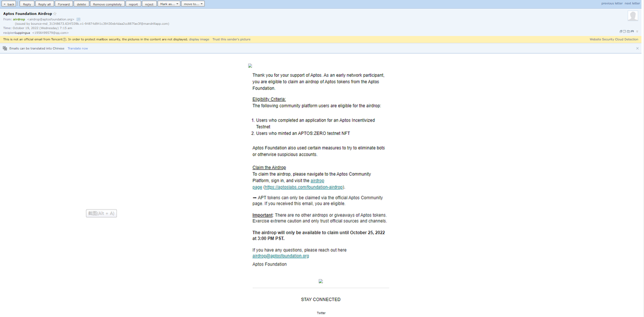Report this email

click(x=133, y=4)
